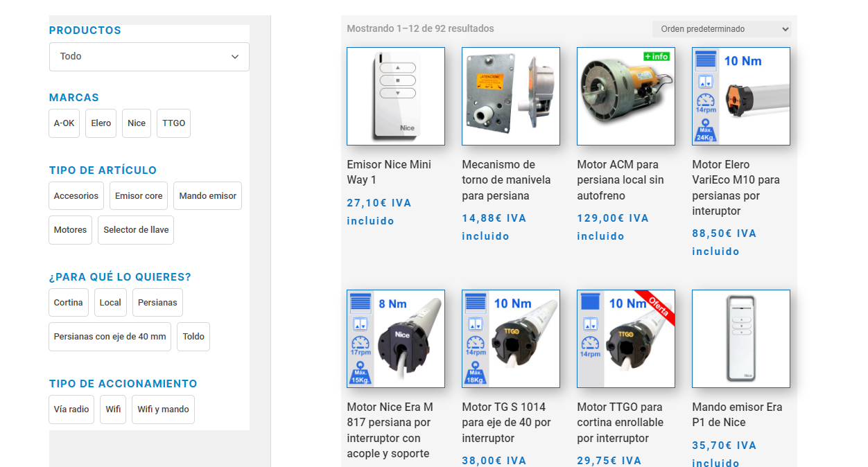This screenshot has height=467, width=868.
Task: Open the 'Motor ACM para persiana local' link
Action: click(620, 180)
